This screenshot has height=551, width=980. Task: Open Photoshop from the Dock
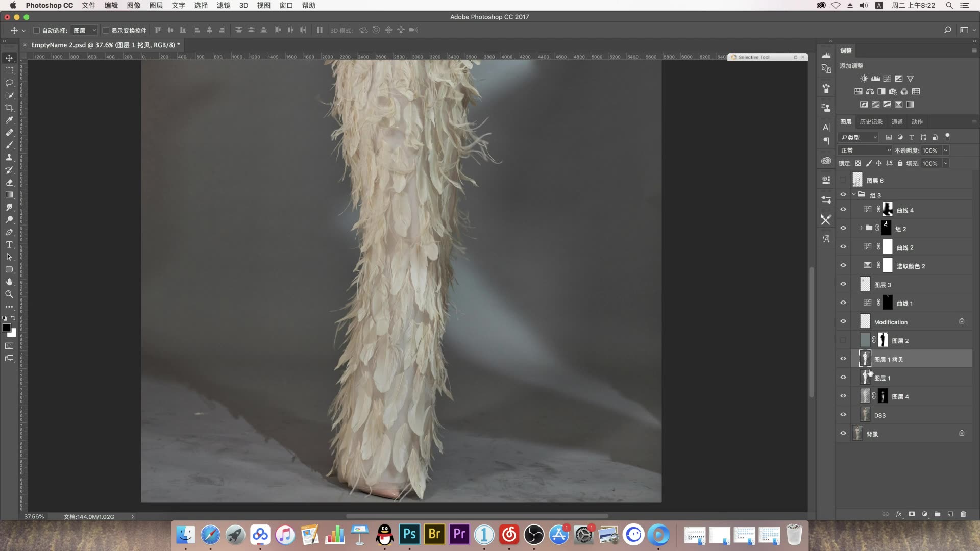coord(409,534)
